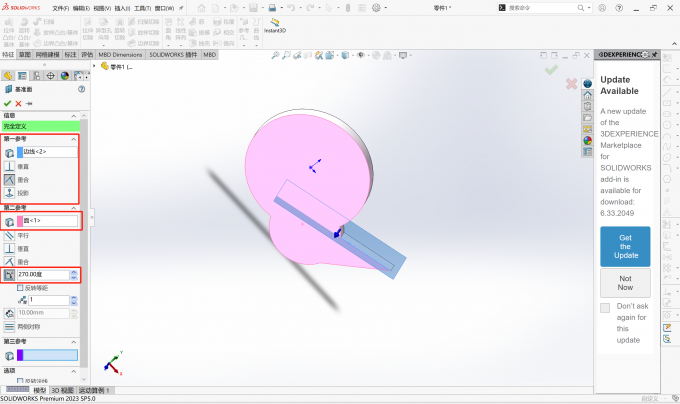680x404 pixels.
Task: Enable the 反转等距 checkbox
Action: [20, 288]
